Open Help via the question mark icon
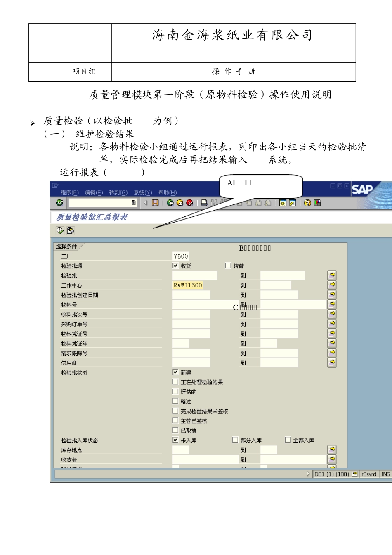Image resolution: width=392 pixels, height=555 pixels. point(307,203)
